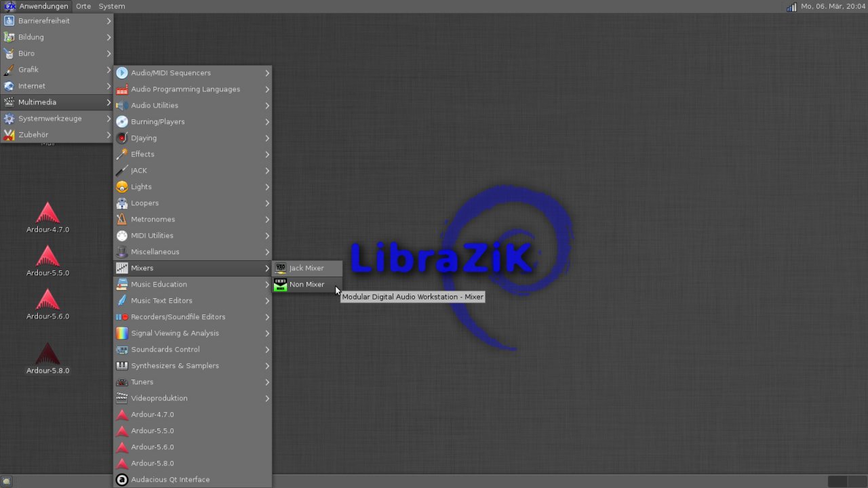Open the Non Mixer application

pos(307,285)
